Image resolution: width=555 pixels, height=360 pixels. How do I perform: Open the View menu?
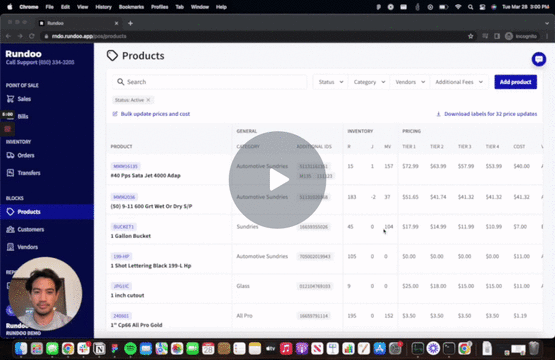coord(82,7)
